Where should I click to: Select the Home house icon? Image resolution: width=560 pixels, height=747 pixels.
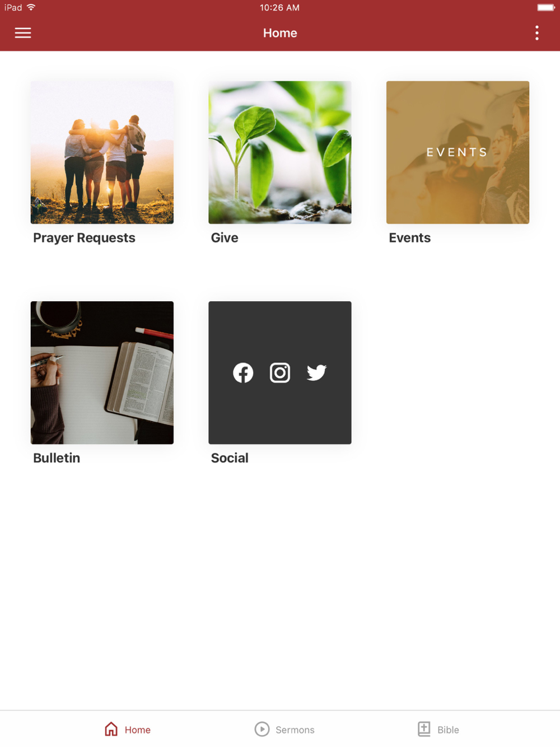[111, 729]
